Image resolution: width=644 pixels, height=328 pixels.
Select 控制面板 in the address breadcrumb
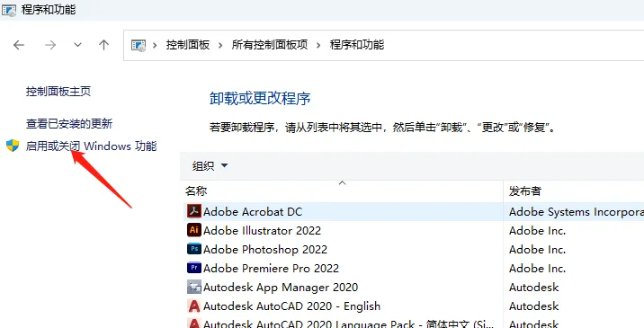click(x=188, y=45)
